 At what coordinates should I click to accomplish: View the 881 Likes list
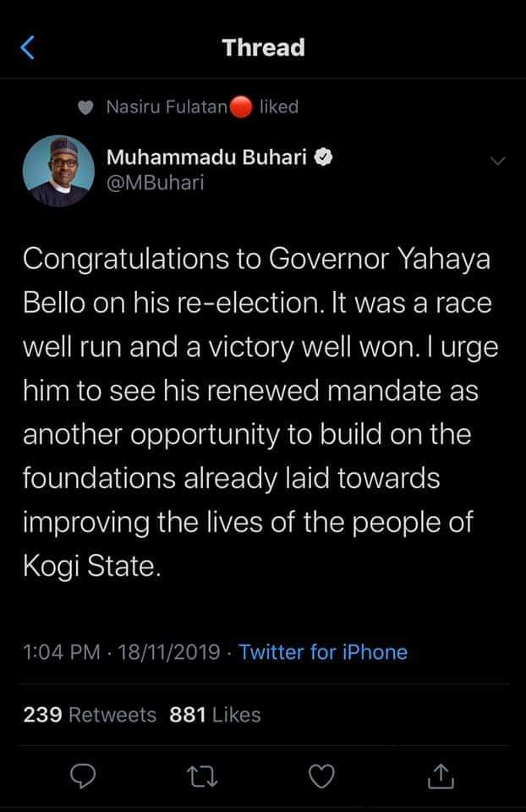pyautogui.click(x=215, y=715)
